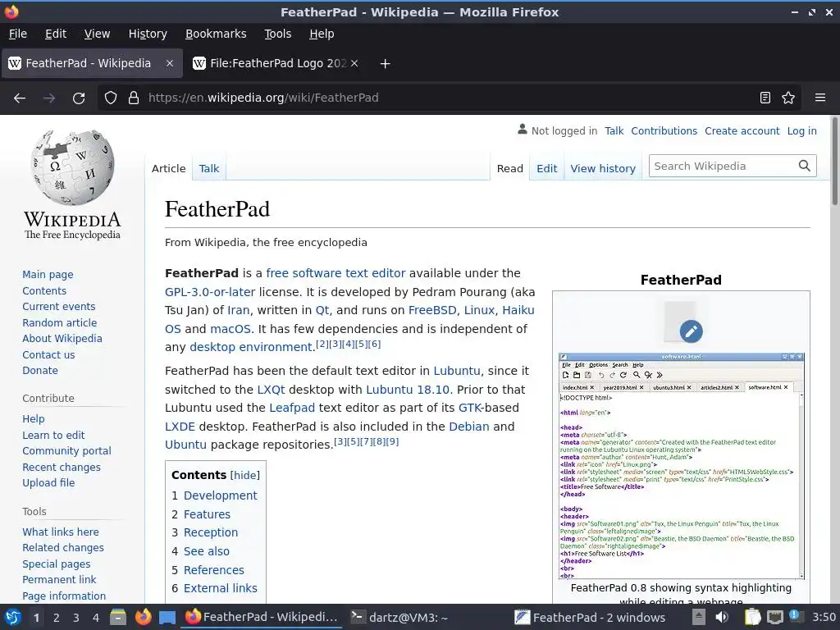Open file manager from taskbar

coord(118,617)
